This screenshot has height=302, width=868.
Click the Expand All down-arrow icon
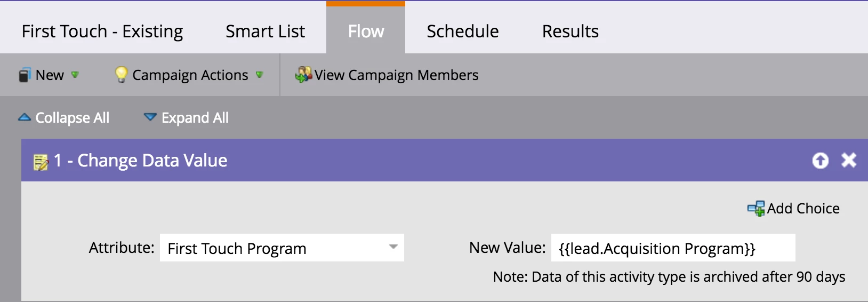point(150,117)
